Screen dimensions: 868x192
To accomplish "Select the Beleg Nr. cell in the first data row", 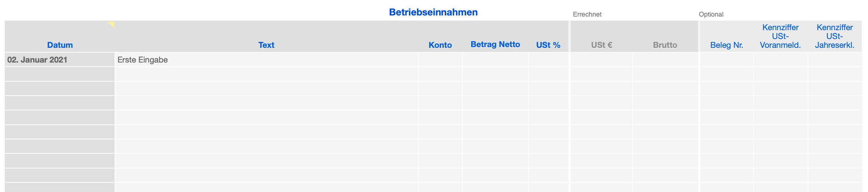I will (727, 60).
